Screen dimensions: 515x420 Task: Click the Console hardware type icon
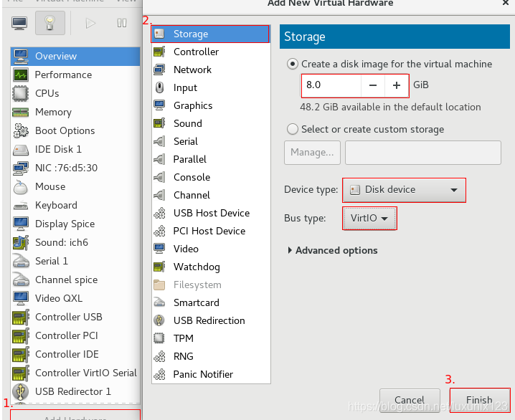click(x=159, y=177)
